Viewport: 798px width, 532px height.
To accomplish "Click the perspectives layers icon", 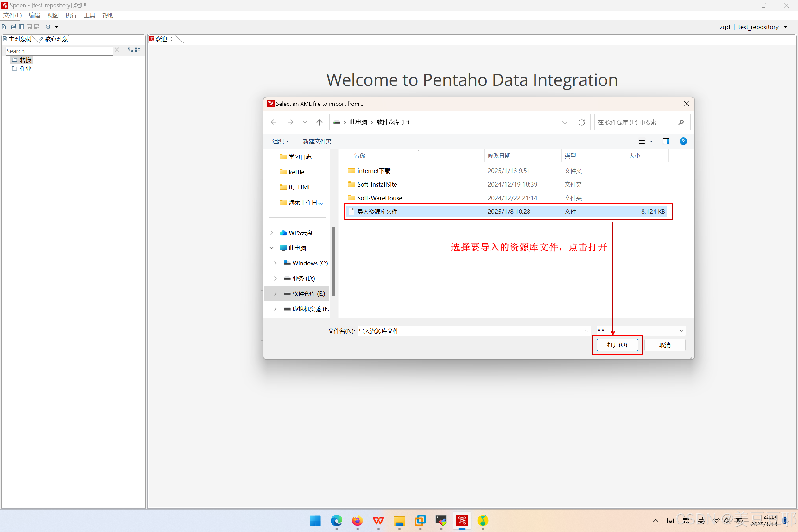I will coord(48,27).
